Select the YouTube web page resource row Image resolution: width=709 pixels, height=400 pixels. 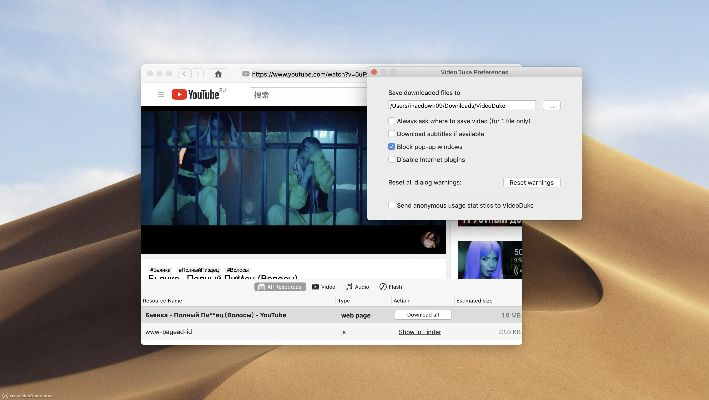(331, 315)
